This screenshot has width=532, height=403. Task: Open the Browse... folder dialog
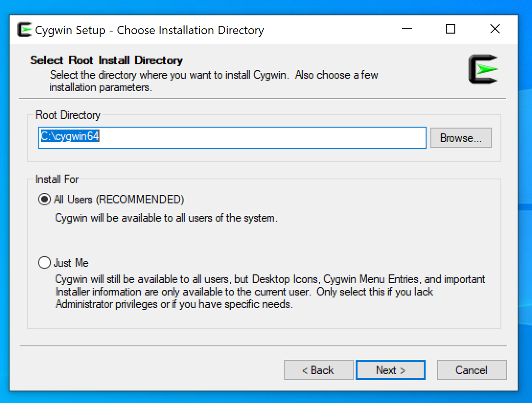pyautogui.click(x=461, y=138)
